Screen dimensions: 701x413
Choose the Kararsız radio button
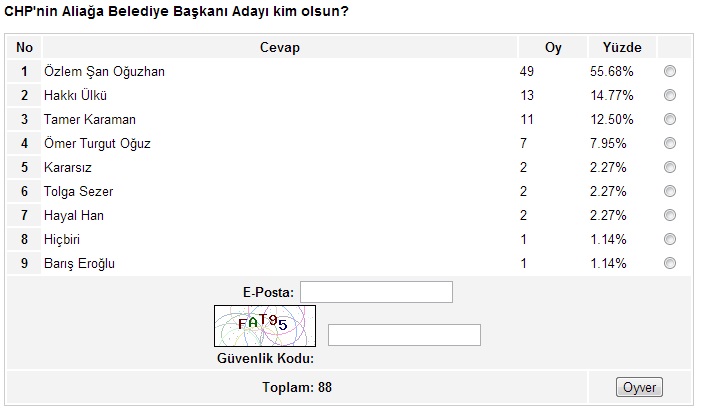(x=670, y=167)
